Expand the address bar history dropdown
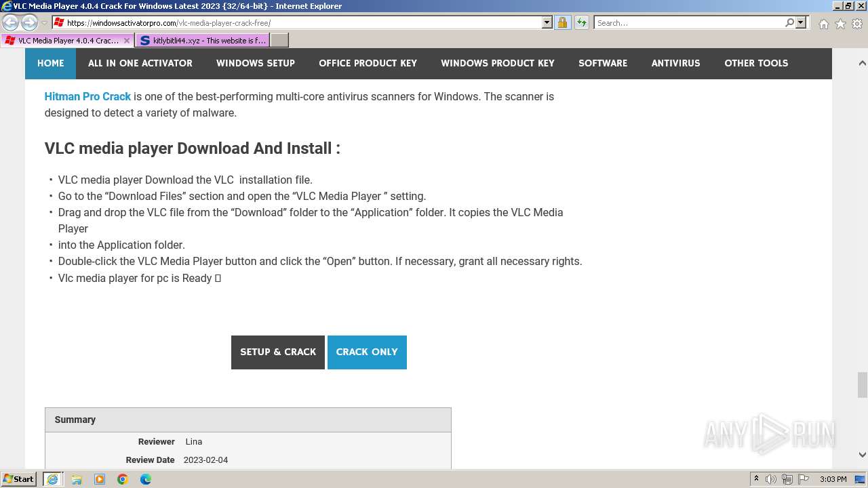The image size is (868, 488). (547, 22)
